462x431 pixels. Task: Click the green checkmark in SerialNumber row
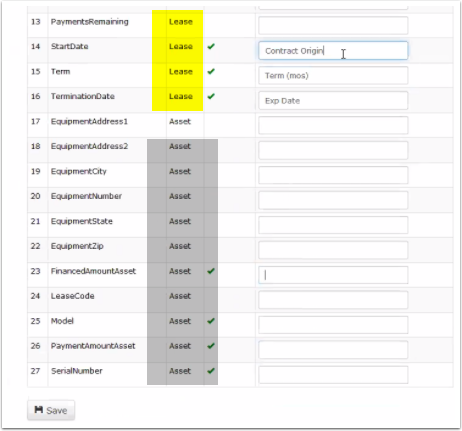point(211,371)
